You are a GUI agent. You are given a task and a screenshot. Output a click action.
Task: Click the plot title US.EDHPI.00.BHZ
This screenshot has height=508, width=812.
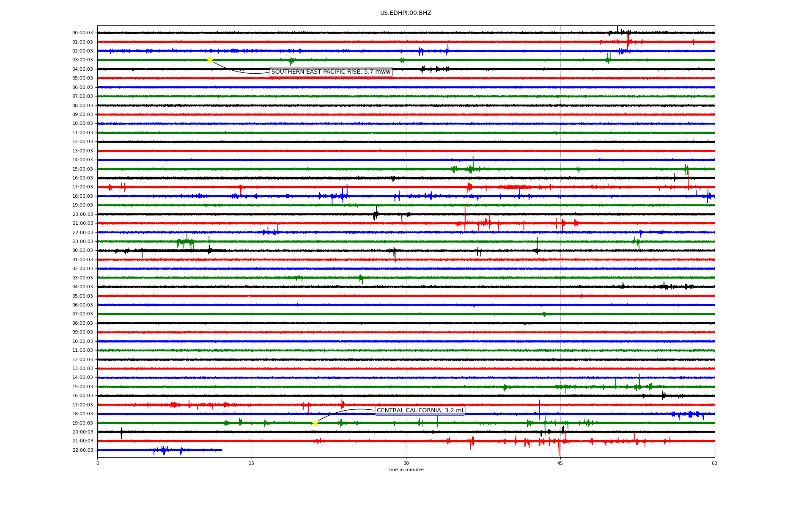406,13
